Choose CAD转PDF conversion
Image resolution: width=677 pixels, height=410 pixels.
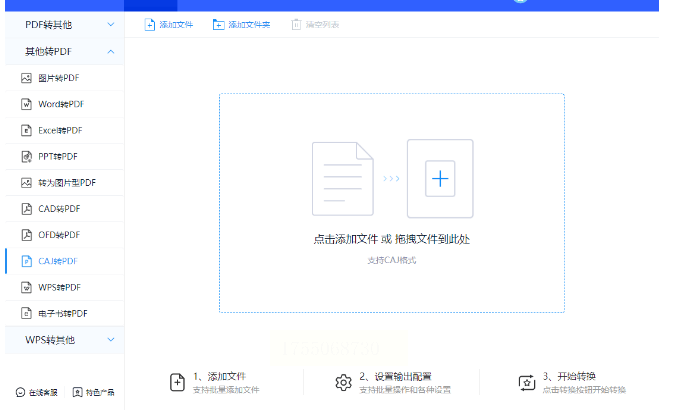point(64,209)
